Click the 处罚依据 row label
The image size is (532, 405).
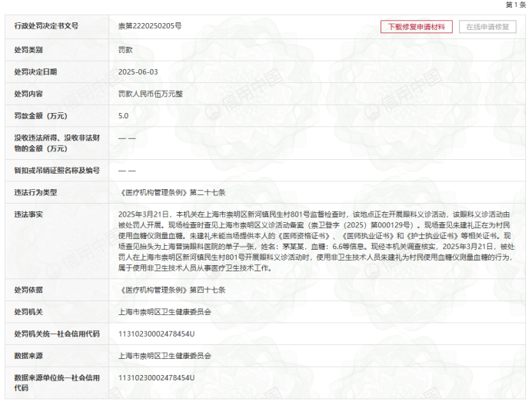click(28, 290)
